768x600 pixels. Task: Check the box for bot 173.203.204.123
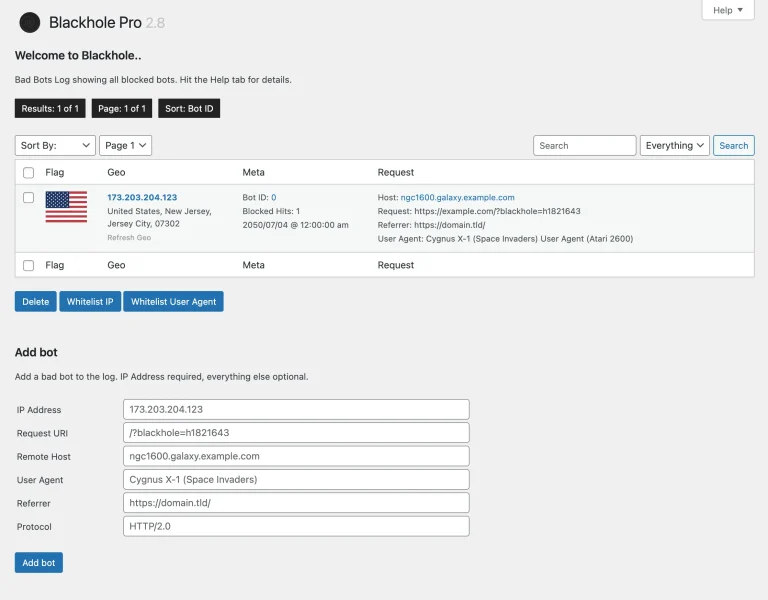point(28,197)
